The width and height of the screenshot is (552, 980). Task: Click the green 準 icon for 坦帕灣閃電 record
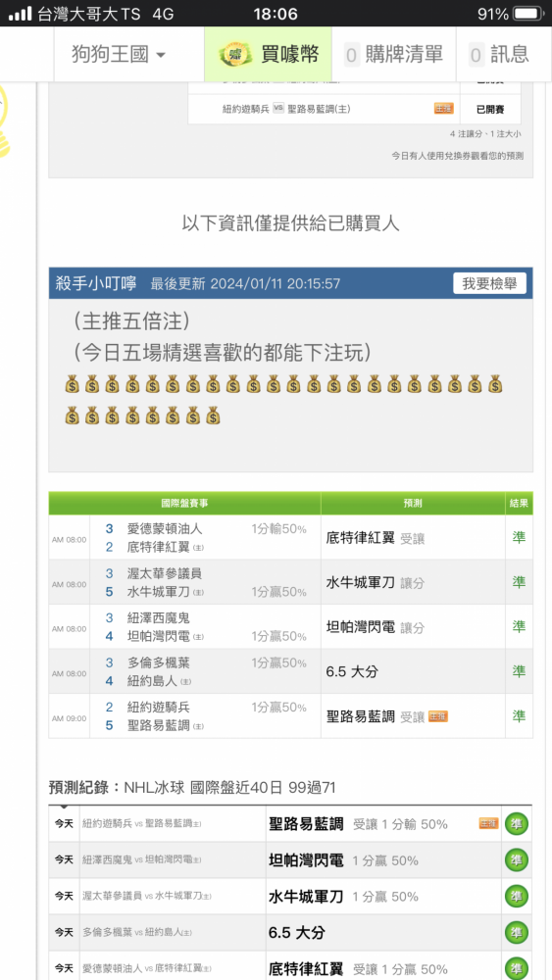[517, 860]
